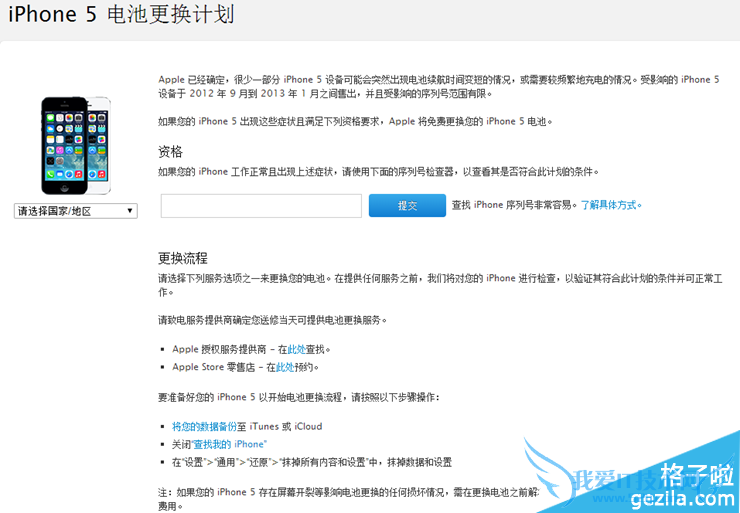
Task: Open the 了解具体方式 link
Action: click(611, 205)
